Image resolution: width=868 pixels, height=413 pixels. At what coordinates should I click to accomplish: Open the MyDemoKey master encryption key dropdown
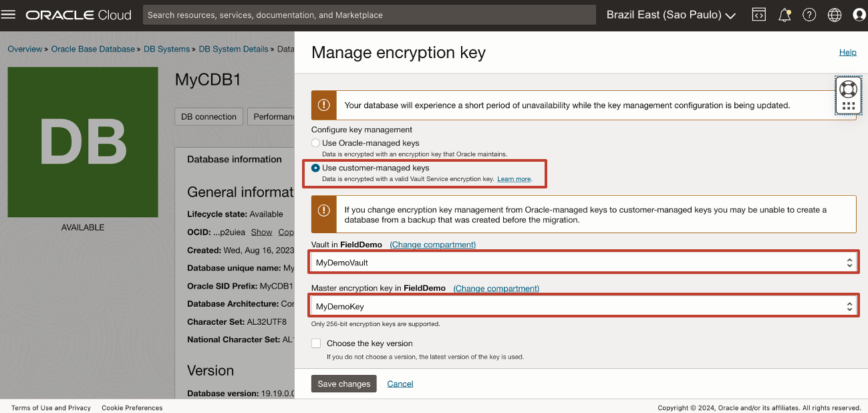point(584,307)
